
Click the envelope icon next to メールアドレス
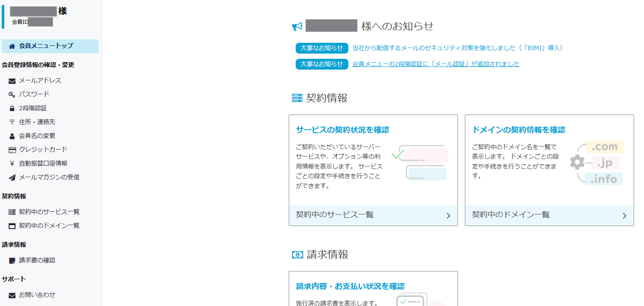12,81
